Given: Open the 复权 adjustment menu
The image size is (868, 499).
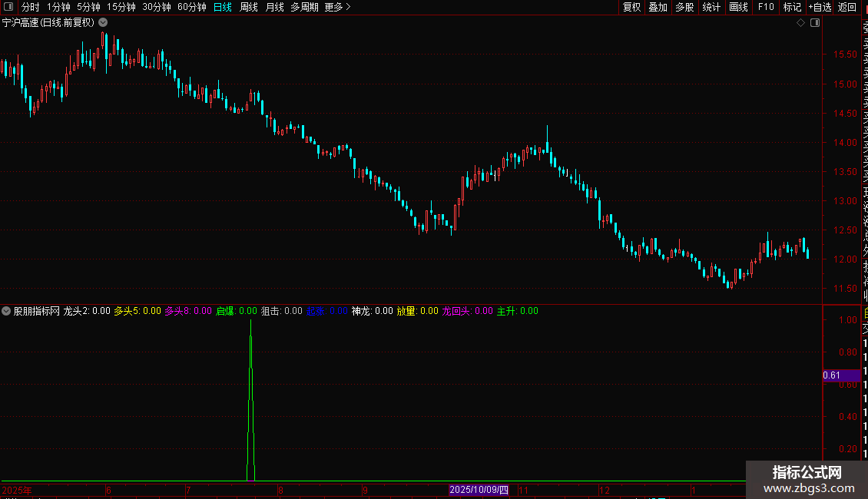Looking at the screenshot, I should click(x=631, y=7).
